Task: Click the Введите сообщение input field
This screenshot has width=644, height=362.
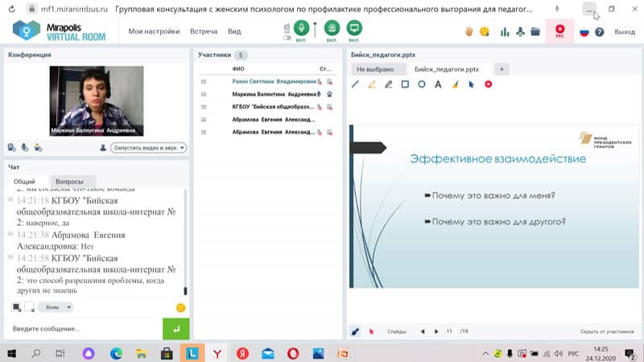Action: 85,329
